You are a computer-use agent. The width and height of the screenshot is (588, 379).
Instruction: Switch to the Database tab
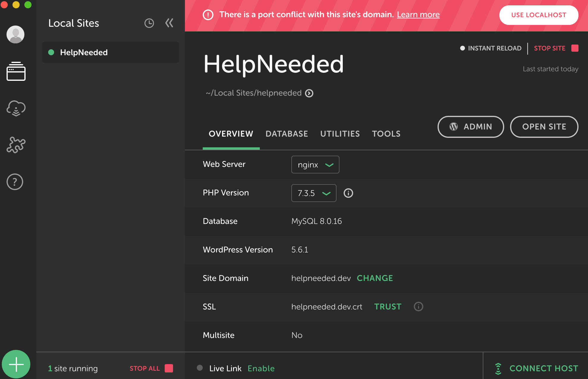287,134
